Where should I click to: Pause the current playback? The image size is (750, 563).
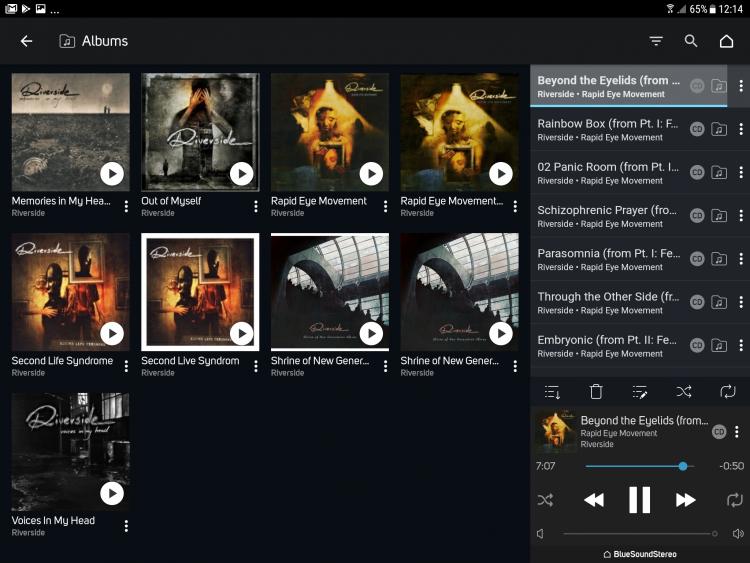[640, 500]
